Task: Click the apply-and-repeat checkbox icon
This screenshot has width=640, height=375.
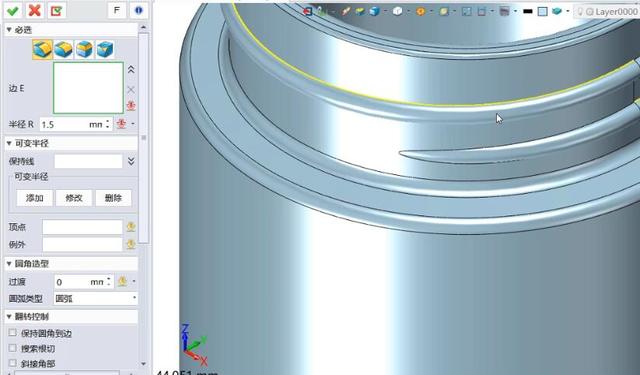Action: 56,11
